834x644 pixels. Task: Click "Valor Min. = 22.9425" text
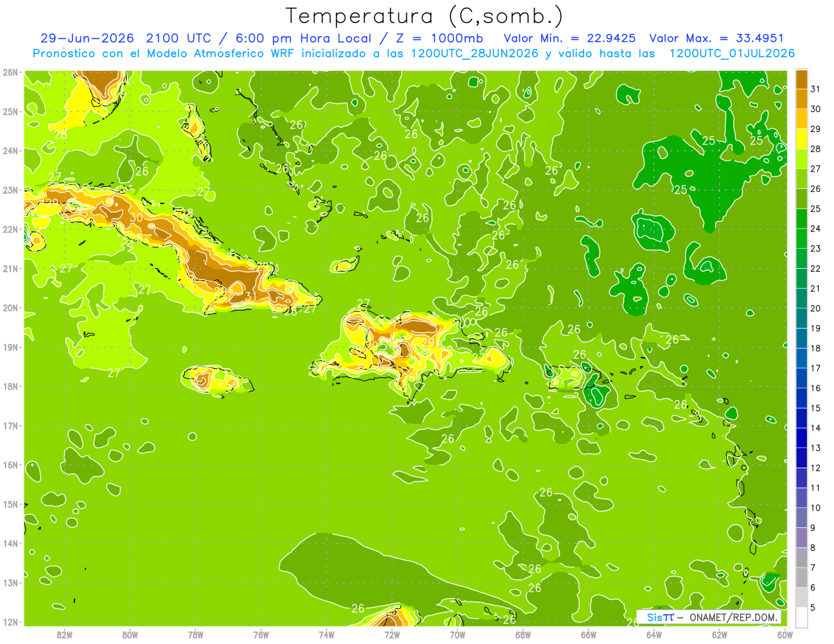571,38
